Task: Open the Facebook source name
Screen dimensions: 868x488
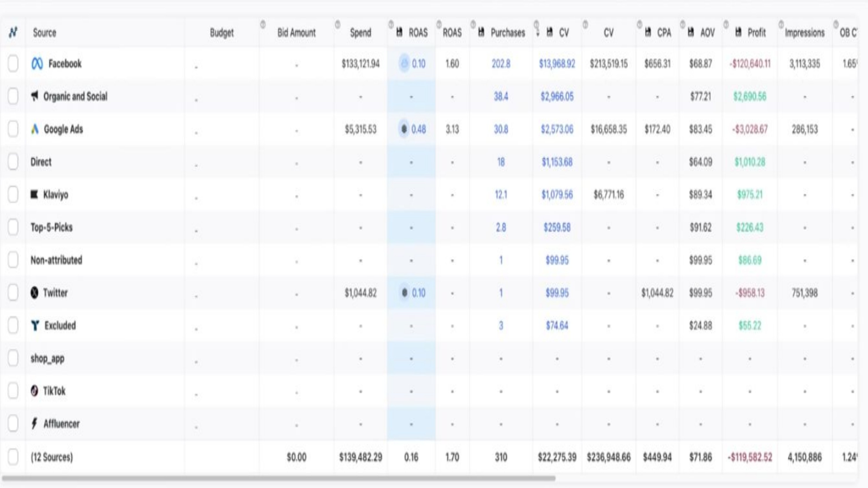Action: click(65, 64)
